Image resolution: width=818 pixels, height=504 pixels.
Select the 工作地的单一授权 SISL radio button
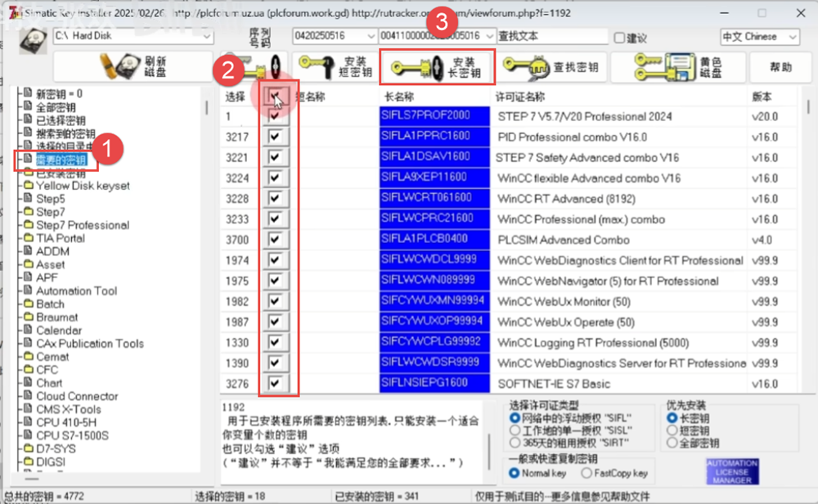click(515, 430)
